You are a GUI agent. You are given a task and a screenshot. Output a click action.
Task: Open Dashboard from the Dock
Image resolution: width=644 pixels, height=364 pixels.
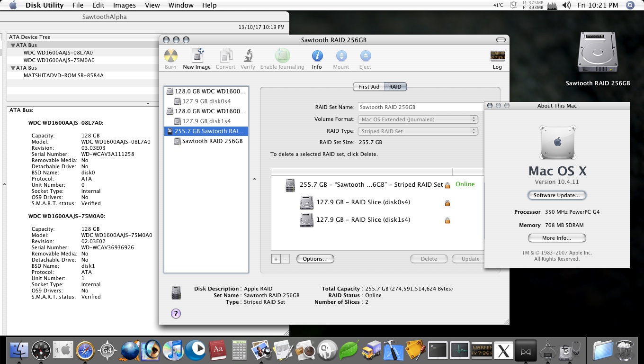pyautogui.click(x=41, y=351)
